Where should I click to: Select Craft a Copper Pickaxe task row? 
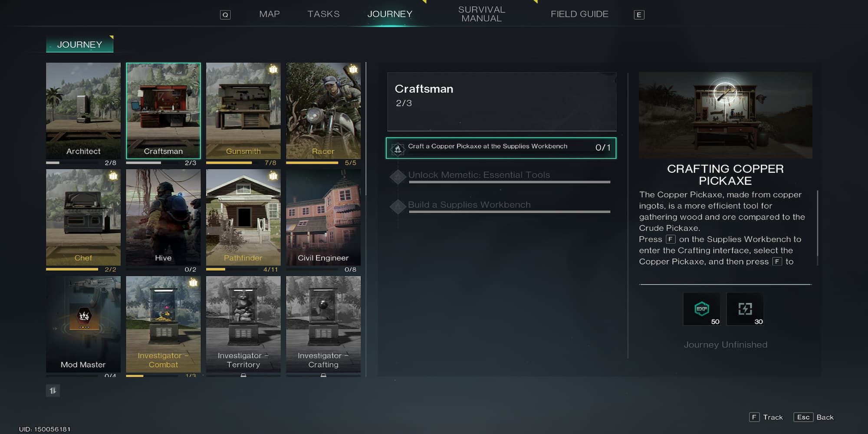(501, 148)
